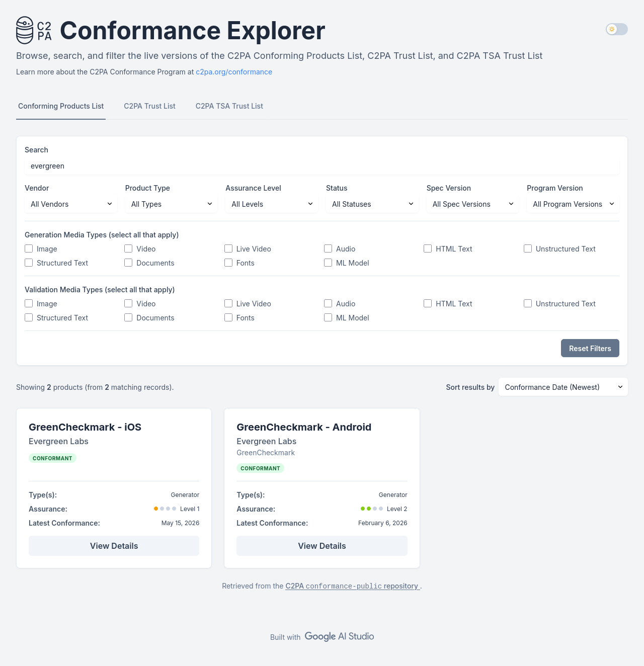The width and height of the screenshot is (644, 666).
Task: Open the c2pa.org/conformance link
Action: (234, 72)
